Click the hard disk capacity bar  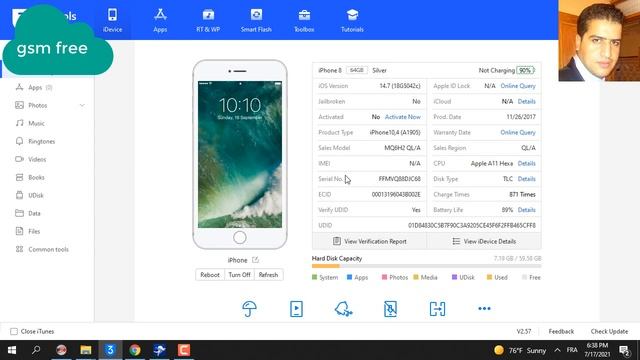pyautogui.click(x=427, y=266)
